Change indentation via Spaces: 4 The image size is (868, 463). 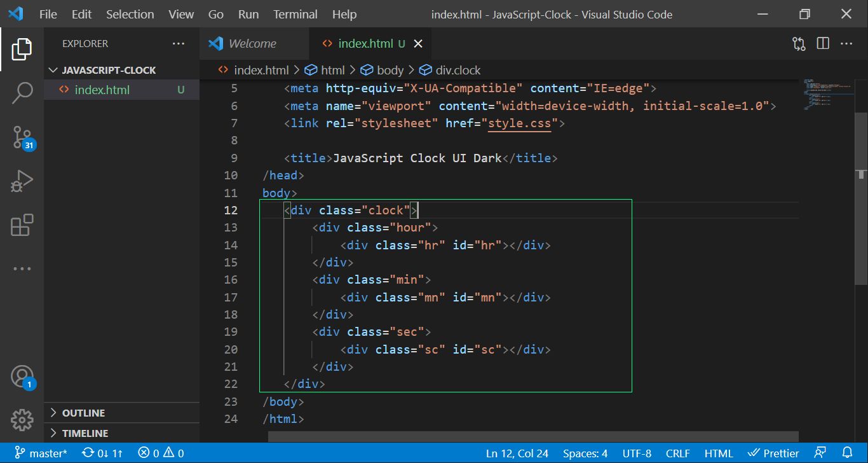[x=585, y=453]
